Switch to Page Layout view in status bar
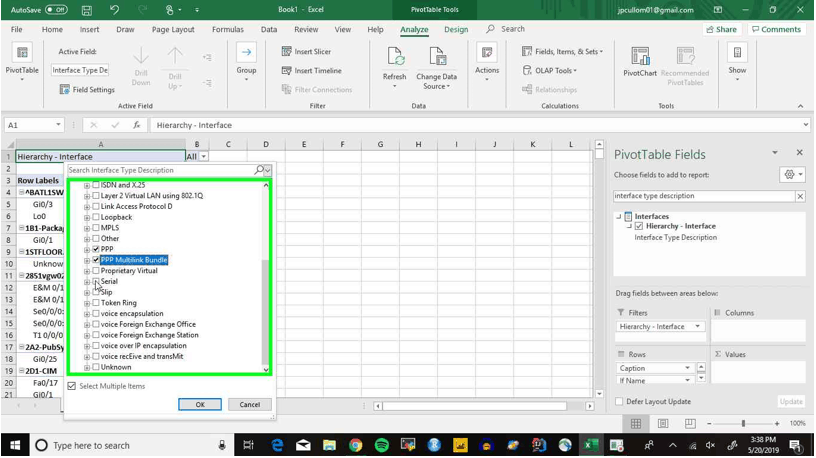This screenshot has width=816, height=458. coord(663,424)
